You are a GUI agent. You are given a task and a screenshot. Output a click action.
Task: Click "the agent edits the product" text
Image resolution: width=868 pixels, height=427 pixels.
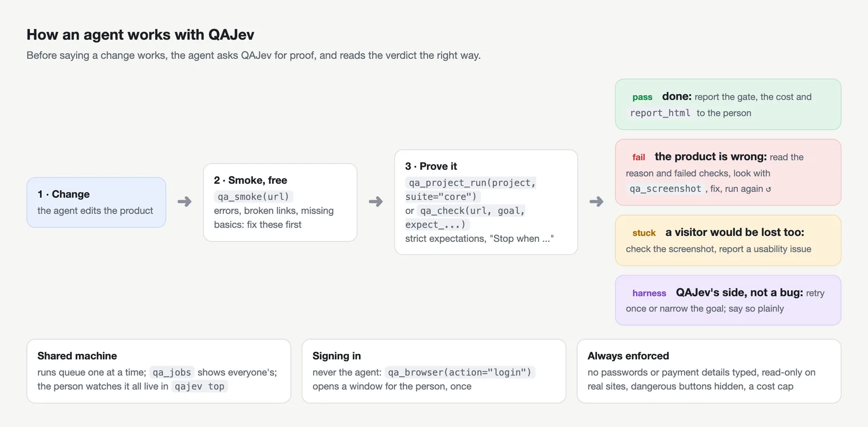(95, 211)
